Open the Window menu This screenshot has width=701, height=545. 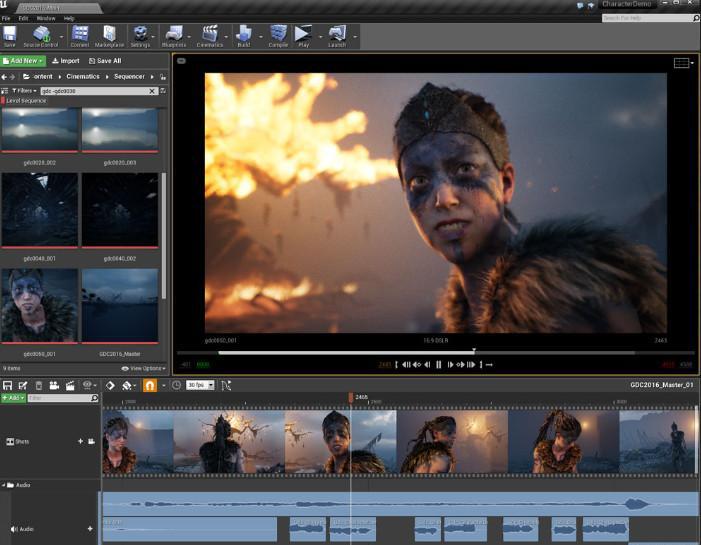click(x=46, y=18)
